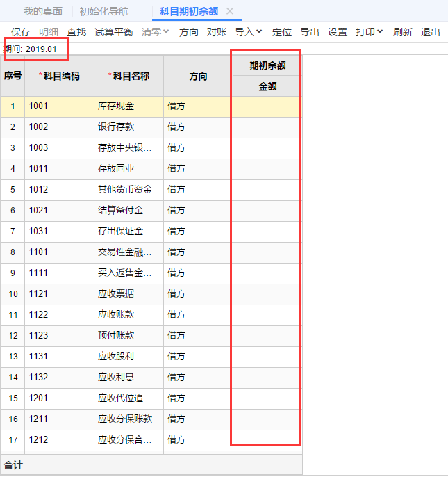Viewport: 448px width, 477px height.
Task: Click 定位 toolbar button
Action: click(x=282, y=32)
